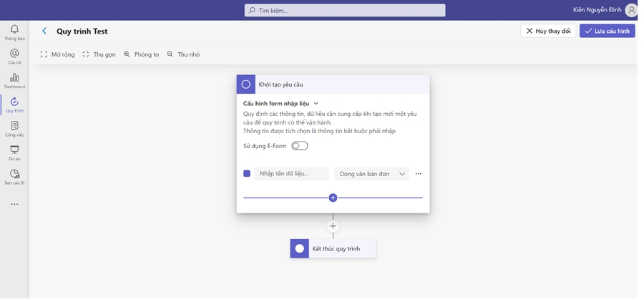Go back using the left arrow
The image size is (644, 302).
(44, 31)
